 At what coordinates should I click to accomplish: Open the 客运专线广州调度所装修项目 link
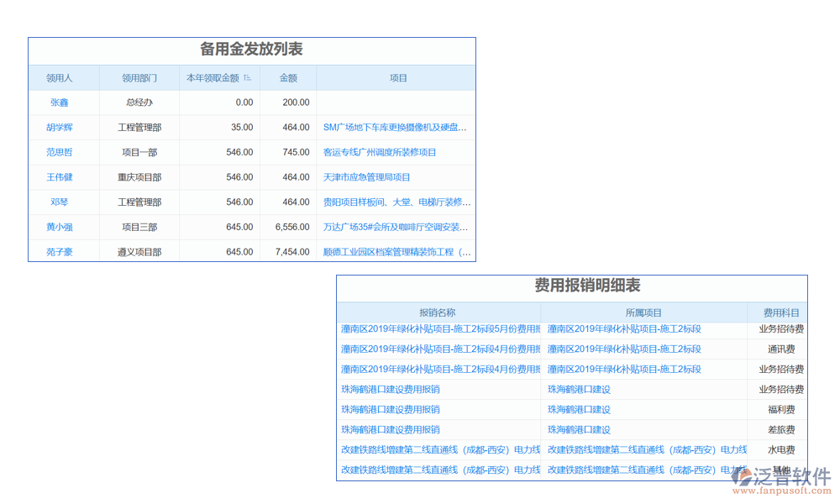click(380, 153)
